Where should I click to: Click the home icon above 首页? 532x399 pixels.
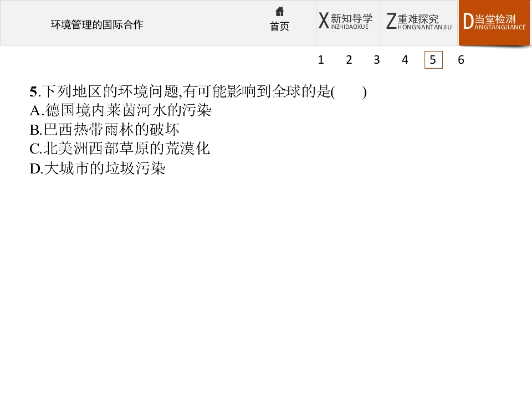pos(279,12)
